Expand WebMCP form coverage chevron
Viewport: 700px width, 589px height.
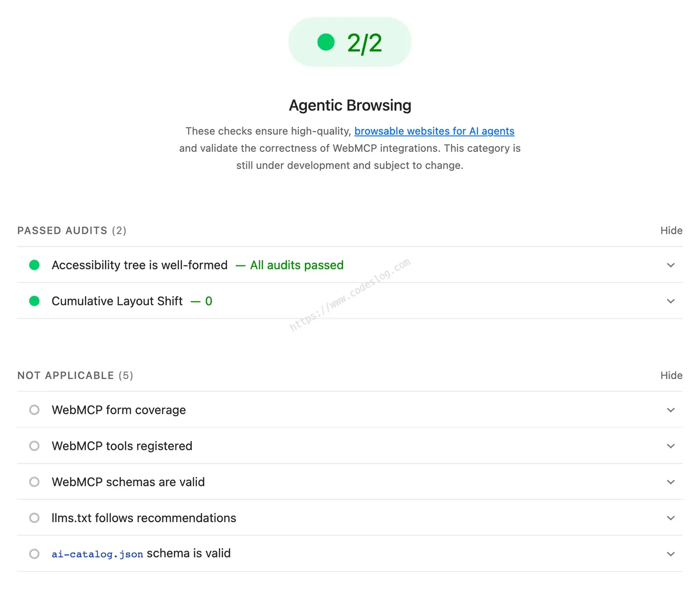pos(671,410)
